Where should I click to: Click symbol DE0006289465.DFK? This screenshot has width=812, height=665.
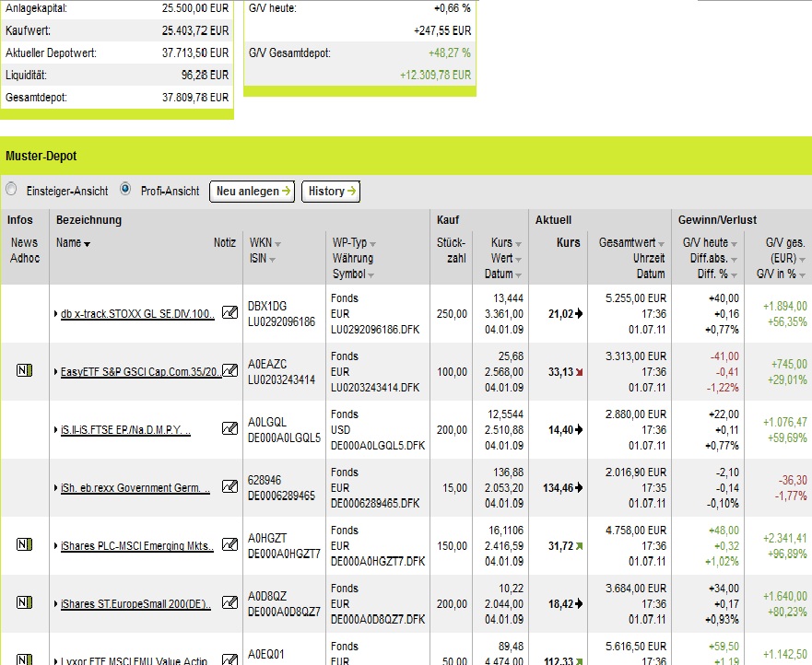click(x=375, y=503)
